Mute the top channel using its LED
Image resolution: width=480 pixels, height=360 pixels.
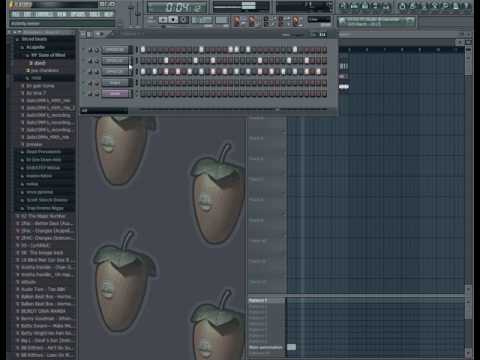[84, 50]
